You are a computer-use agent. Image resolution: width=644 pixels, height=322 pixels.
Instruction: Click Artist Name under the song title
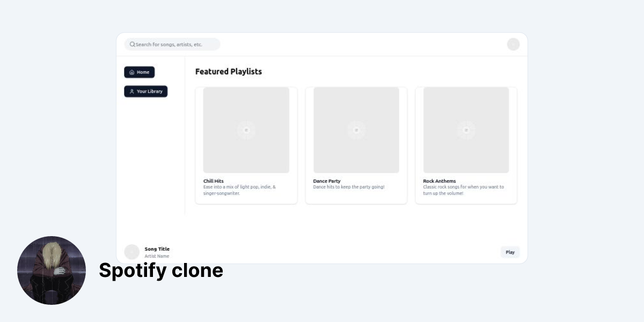157,256
